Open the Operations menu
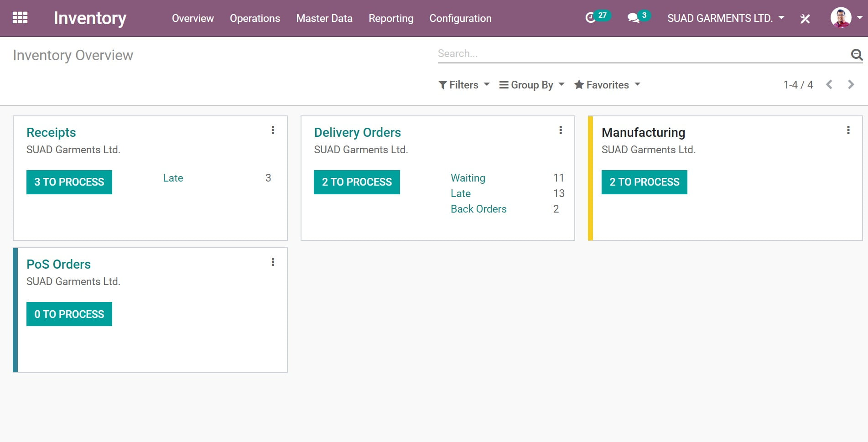This screenshot has width=868, height=442. [255, 18]
